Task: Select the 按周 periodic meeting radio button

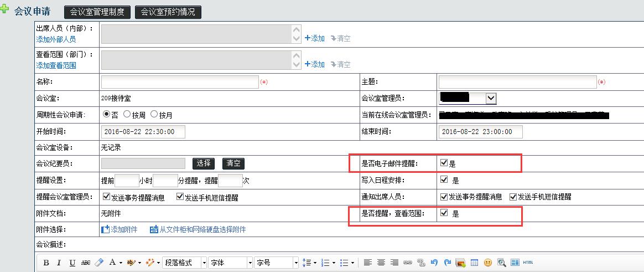Action: (127, 115)
